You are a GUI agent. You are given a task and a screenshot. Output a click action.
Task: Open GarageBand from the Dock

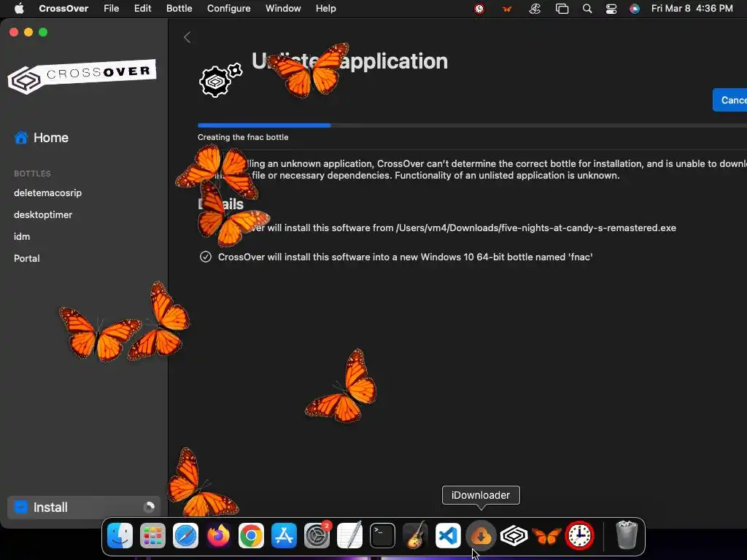click(415, 536)
